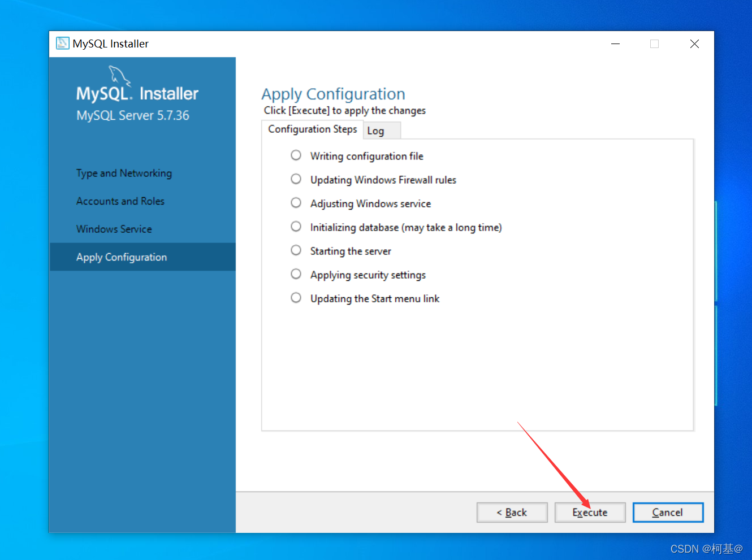Go to Windows Service step
The height and width of the screenshot is (560, 752).
114,229
